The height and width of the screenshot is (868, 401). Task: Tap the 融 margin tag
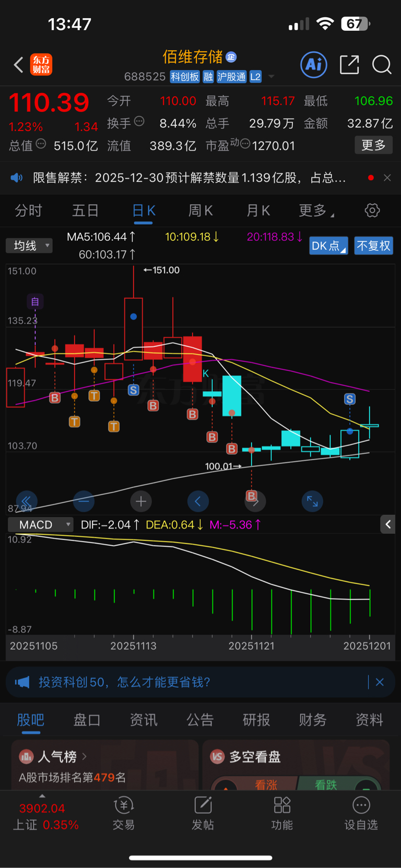208,77
